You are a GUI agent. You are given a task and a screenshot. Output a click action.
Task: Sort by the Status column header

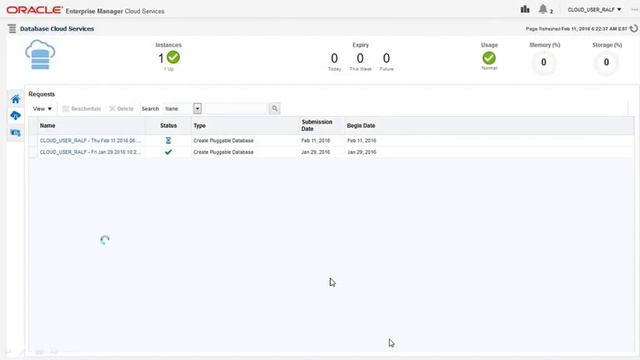coord(168,126)
